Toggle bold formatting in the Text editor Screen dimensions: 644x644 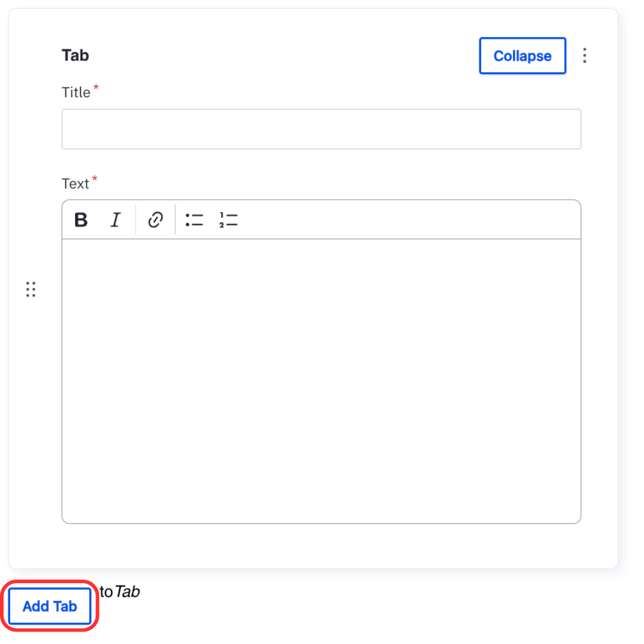point(81,220)
